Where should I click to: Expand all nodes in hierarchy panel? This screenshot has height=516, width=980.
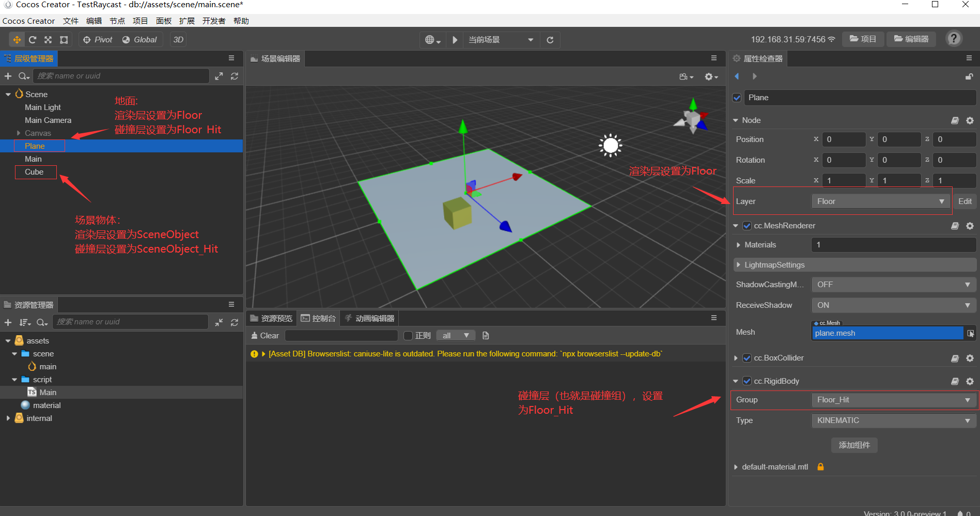pyautogui.click(x=219, y=76)
